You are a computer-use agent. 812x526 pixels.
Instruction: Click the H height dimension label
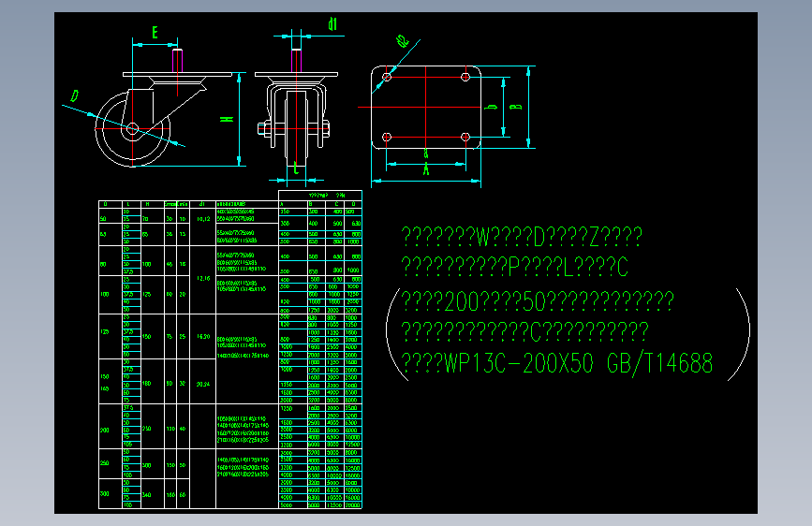click(x=227, y=119)
